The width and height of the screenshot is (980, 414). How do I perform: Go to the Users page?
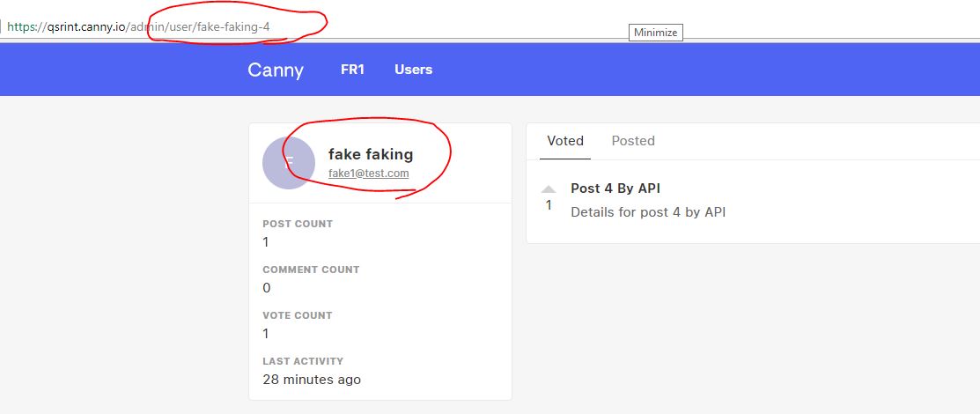point(413,70)
